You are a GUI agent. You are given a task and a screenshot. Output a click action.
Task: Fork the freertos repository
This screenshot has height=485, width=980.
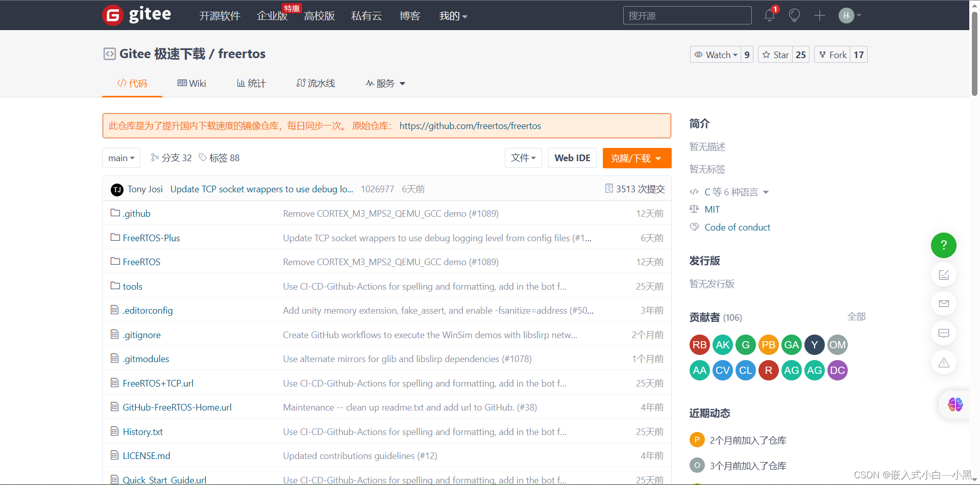point(832,55)
